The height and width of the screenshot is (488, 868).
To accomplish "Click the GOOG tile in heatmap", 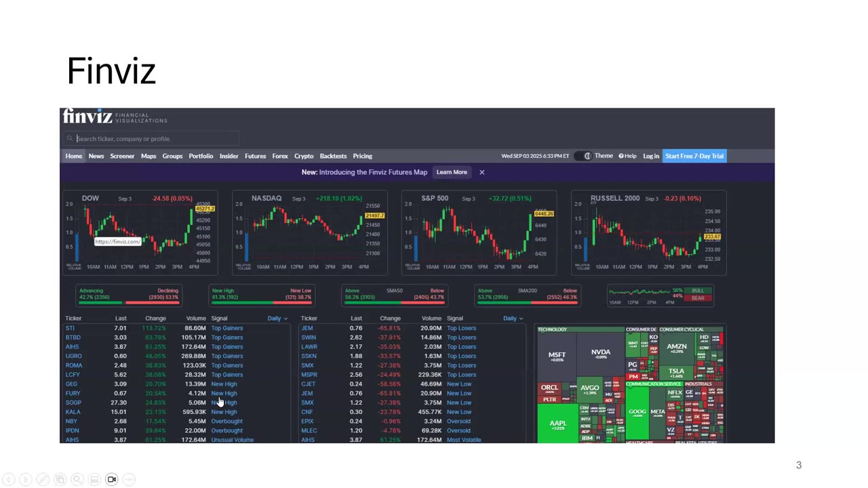I will coord(637,413).
